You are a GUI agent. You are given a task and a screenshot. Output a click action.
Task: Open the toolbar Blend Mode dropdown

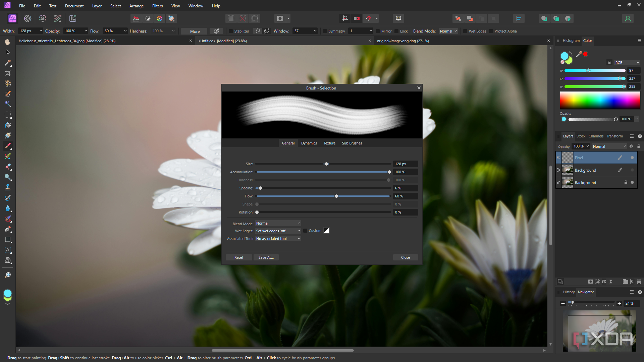point(448,31)
